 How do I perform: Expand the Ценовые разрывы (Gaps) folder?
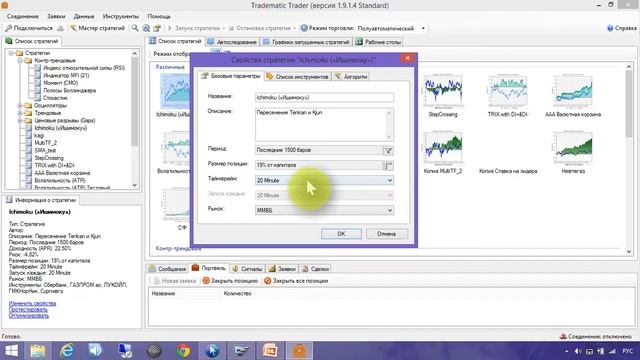pyautogui.click(x=20, y=120)
